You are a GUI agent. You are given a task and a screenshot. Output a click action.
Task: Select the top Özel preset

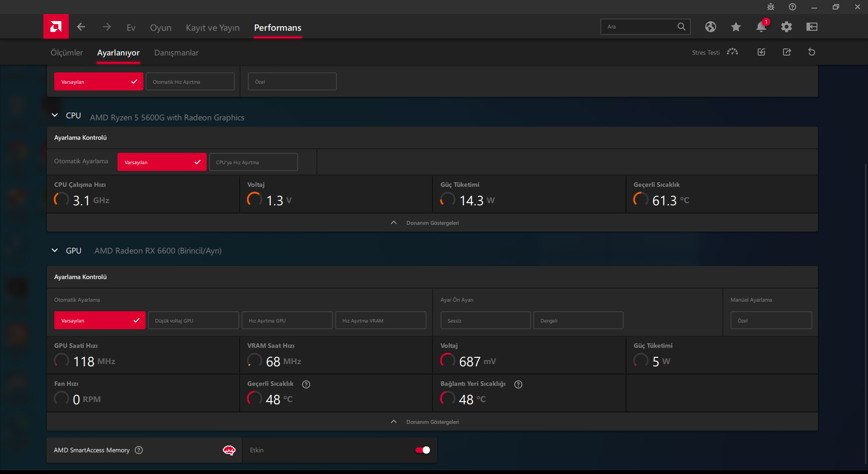click(292, 81)
